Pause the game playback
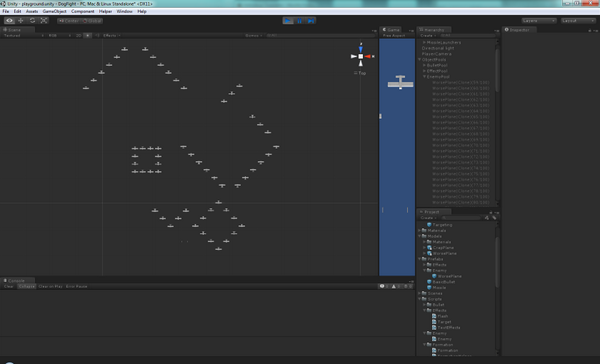600x364 pixels. (x=300, y=21)
